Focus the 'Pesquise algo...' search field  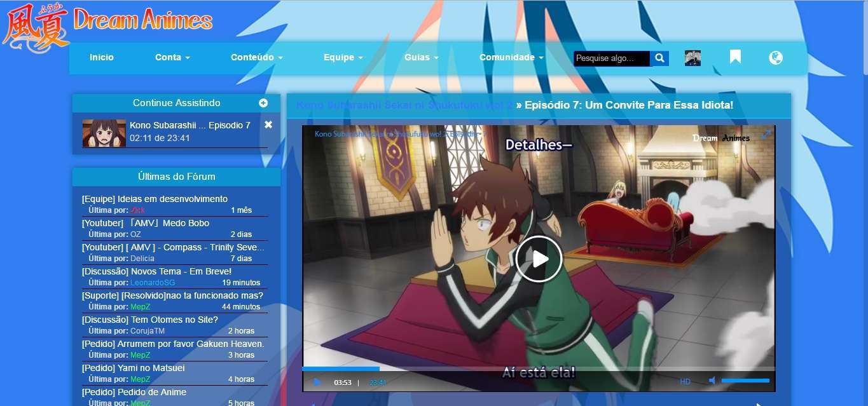pyautogui.click(x=612, y=58)
